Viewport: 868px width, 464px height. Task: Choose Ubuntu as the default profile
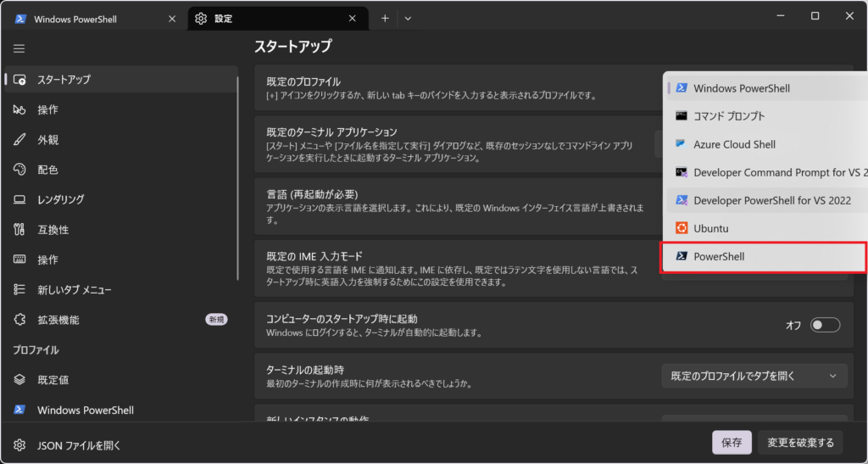pos(766,228)
